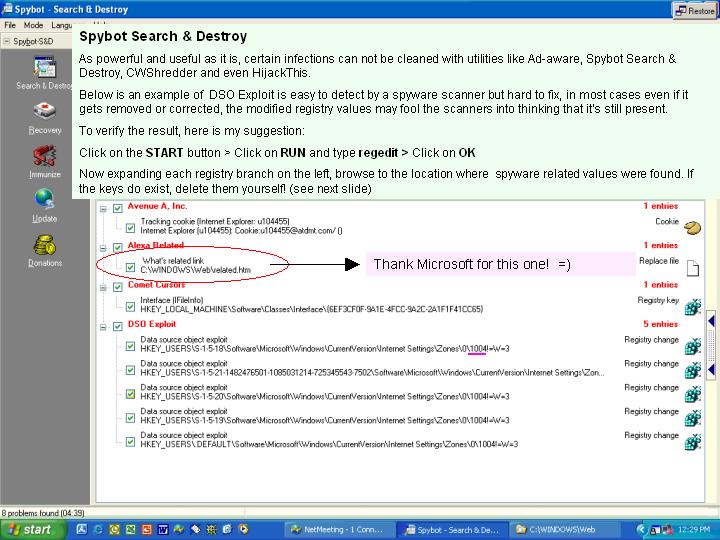Open the Update globe icon
This screenshot has height=540, width=720.
click(x=45, y=200)
